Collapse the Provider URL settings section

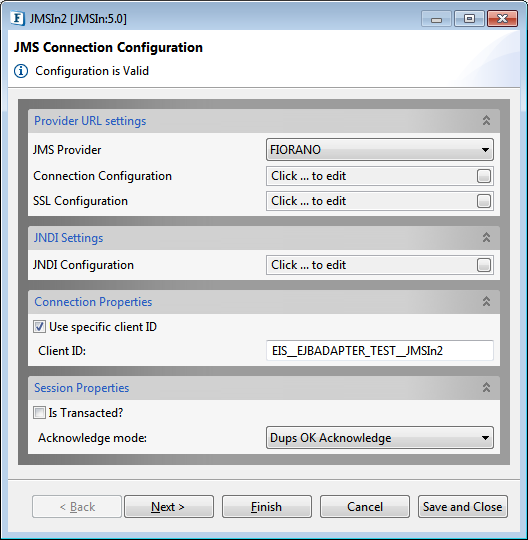486,121
